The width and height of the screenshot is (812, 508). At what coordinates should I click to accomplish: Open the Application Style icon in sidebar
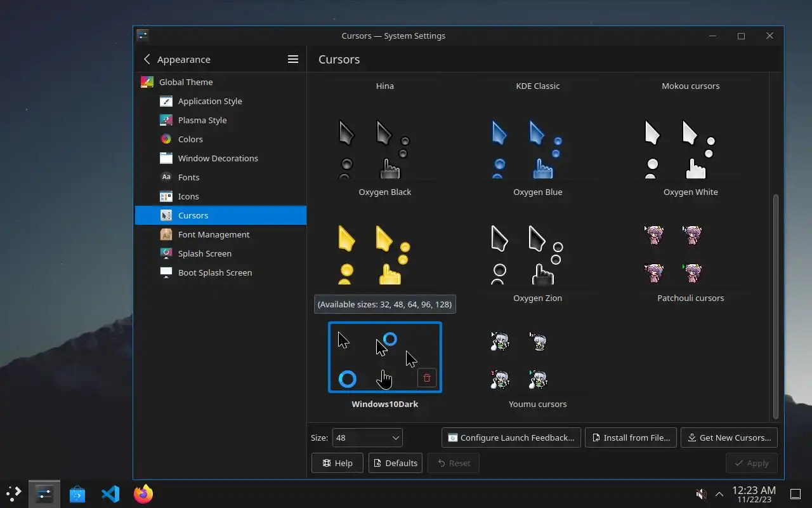[x=166, y=101]
